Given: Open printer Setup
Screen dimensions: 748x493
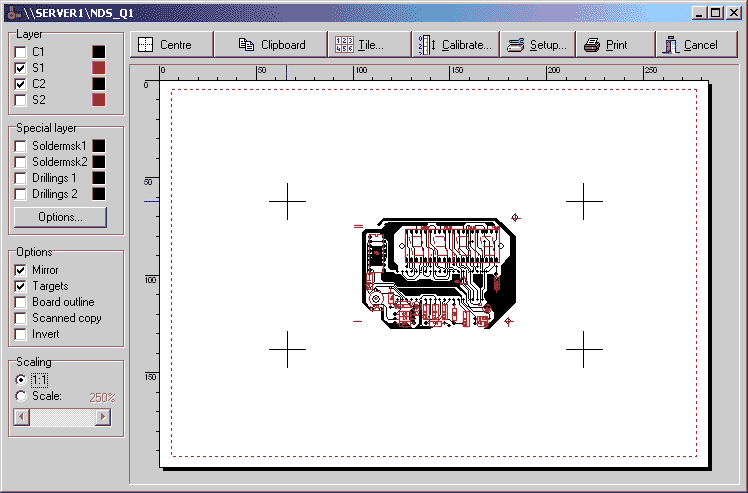Looking at the screenshot, I should point(537,45).
